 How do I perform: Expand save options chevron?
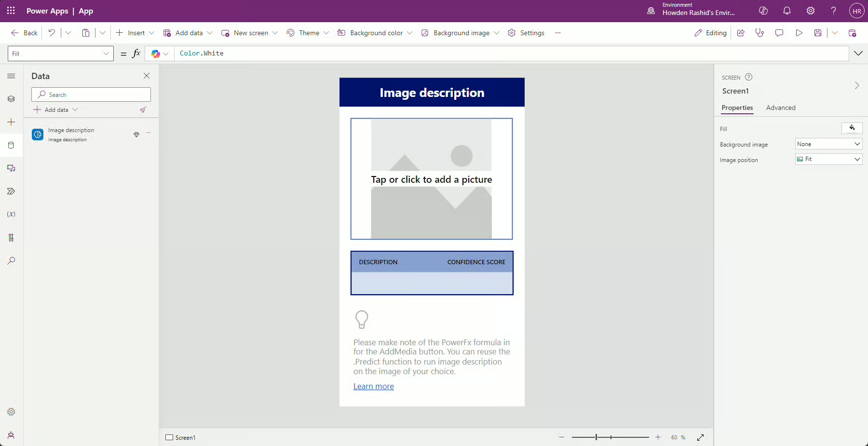[x=835, y=33]
